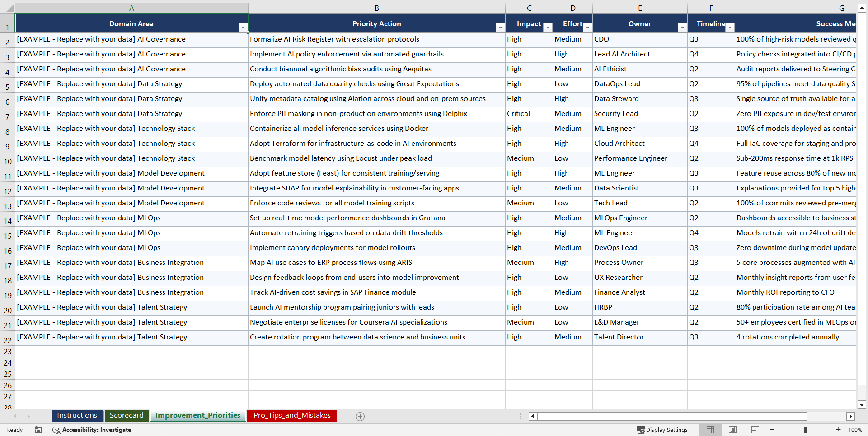The image size is (868, 436).
Task: Click the Accessibility: Investigate checker icon
Action: (x=56, y=430)
